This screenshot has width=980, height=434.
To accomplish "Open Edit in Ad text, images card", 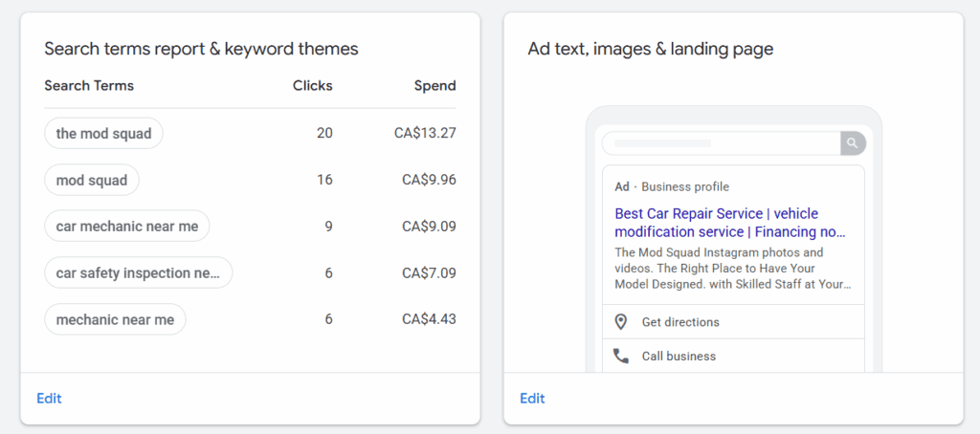I will [x=532, y=399].
